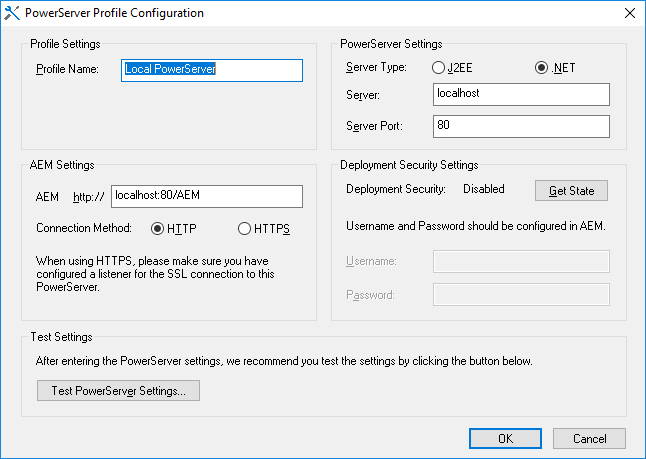
Task: Click the 'http://' prefix text
Action: [89, 197]
